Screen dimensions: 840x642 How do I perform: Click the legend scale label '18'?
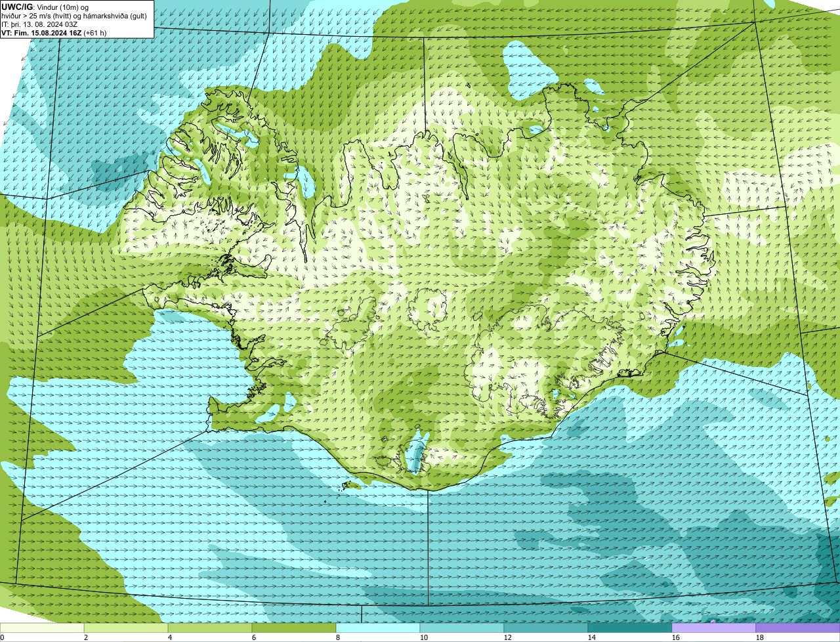760,637
